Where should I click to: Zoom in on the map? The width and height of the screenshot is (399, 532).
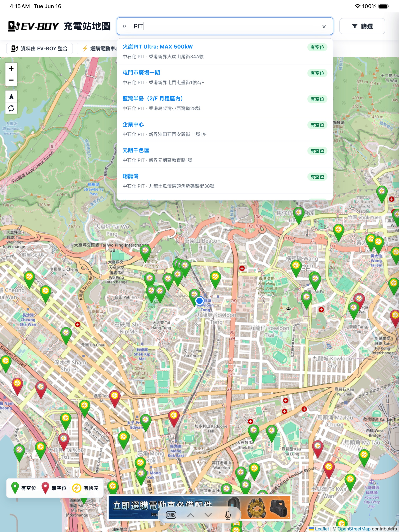point(11,69)
